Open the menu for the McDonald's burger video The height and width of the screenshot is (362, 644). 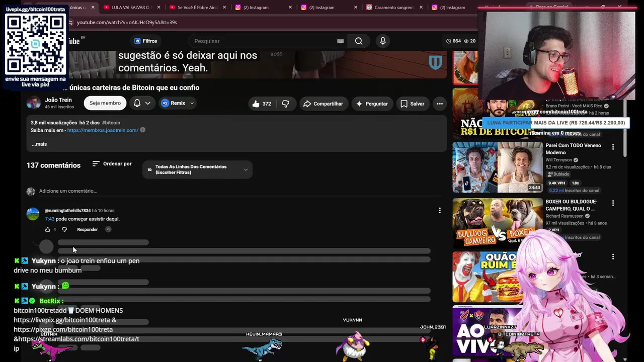click(613, 256)
